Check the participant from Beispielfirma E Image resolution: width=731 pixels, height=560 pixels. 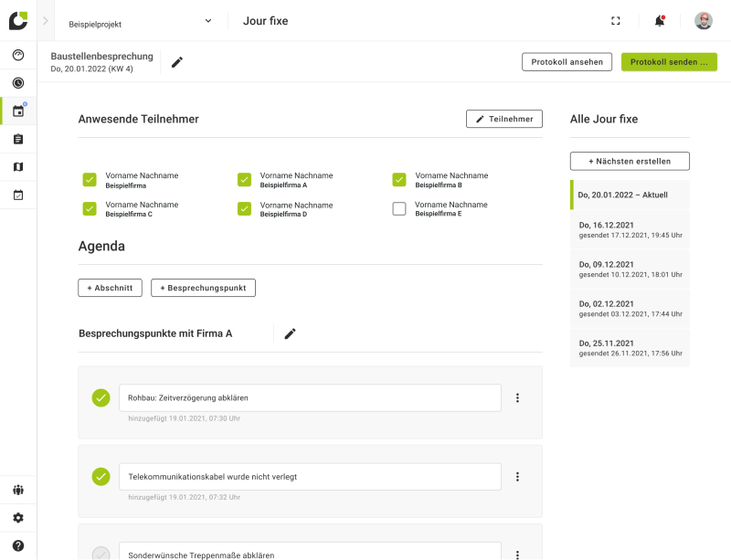click(x=399, y=209)
